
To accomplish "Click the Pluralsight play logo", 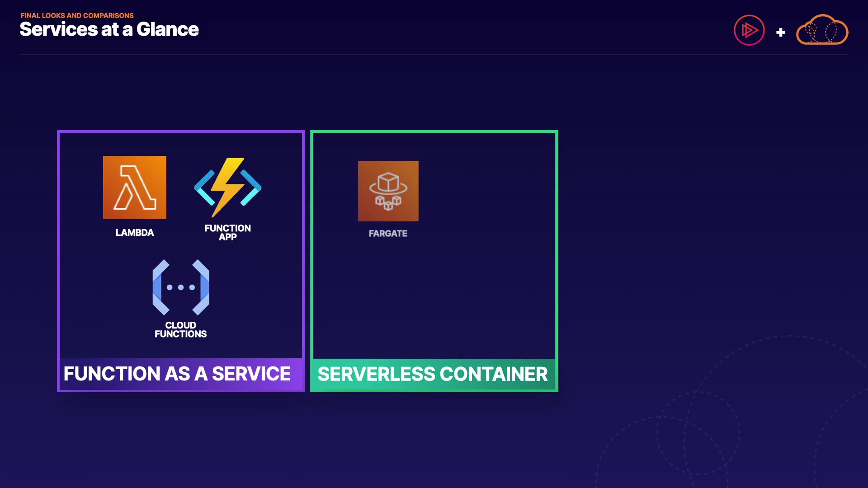I will [x=749, y=30].
